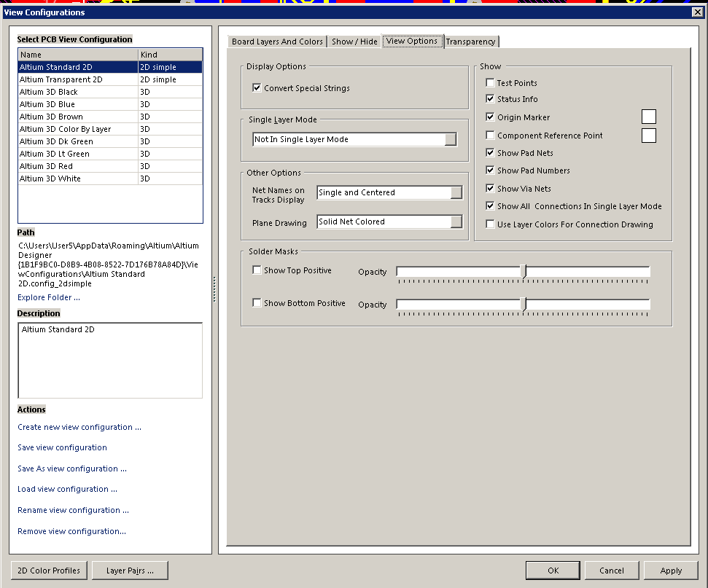
Task: Enable Use Layer Colors For Connection Drawing
Action: [490, 224]
